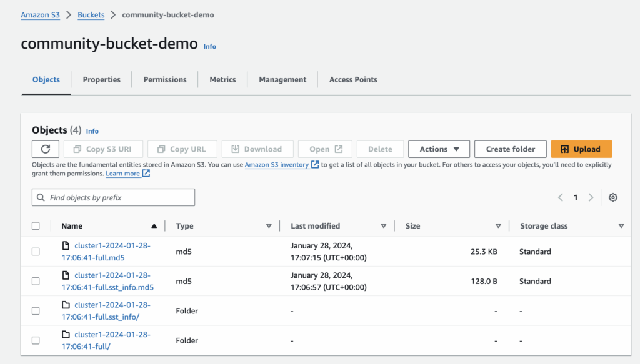Screen dimensions: 640x364
Task: Open table preferences gear icon
Action: point(612,197)
